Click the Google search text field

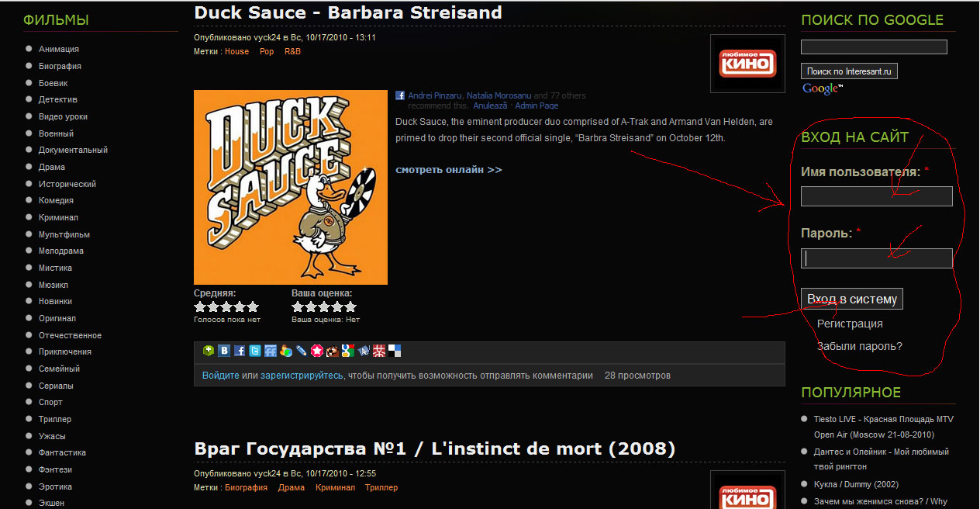pyautogui.click(x=874, y=47)
